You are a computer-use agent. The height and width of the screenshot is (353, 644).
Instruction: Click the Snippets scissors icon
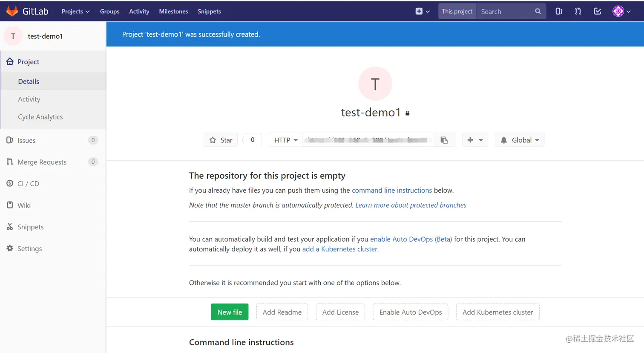tap(10, 226)
